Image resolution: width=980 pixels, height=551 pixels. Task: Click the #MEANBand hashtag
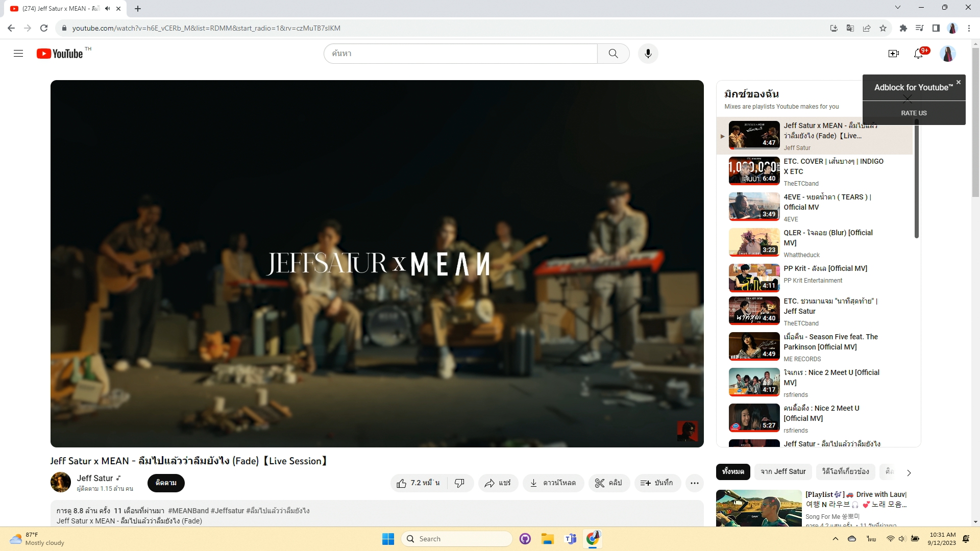tap(188, 511)
